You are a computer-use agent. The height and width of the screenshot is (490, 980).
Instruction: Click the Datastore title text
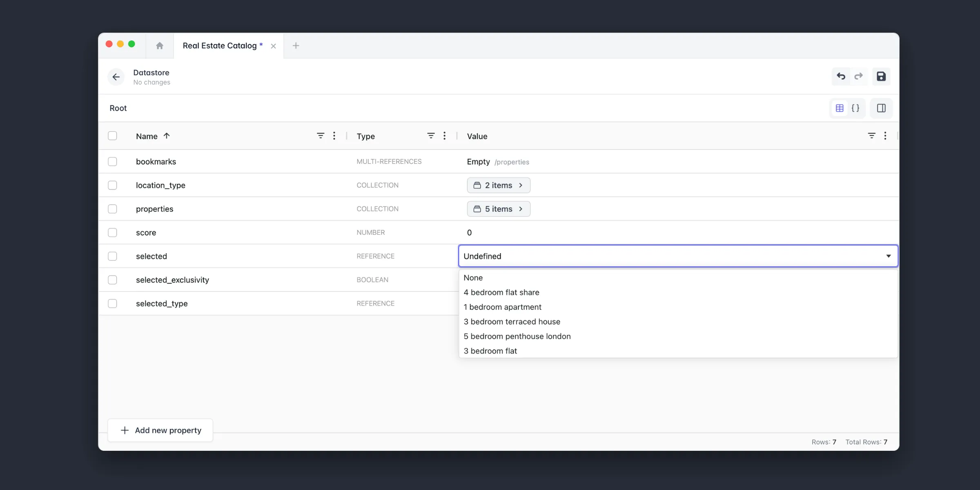pyautogui.click(x=151, y=73)
